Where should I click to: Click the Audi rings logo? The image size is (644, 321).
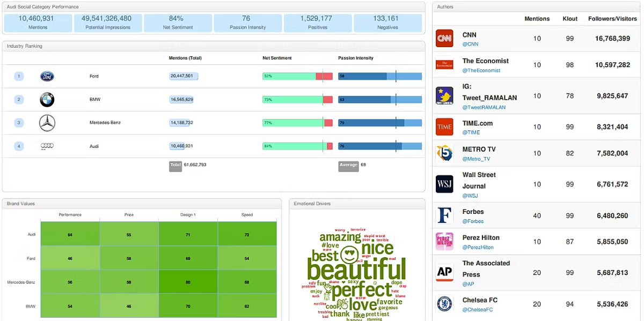[x=47, y=146]
